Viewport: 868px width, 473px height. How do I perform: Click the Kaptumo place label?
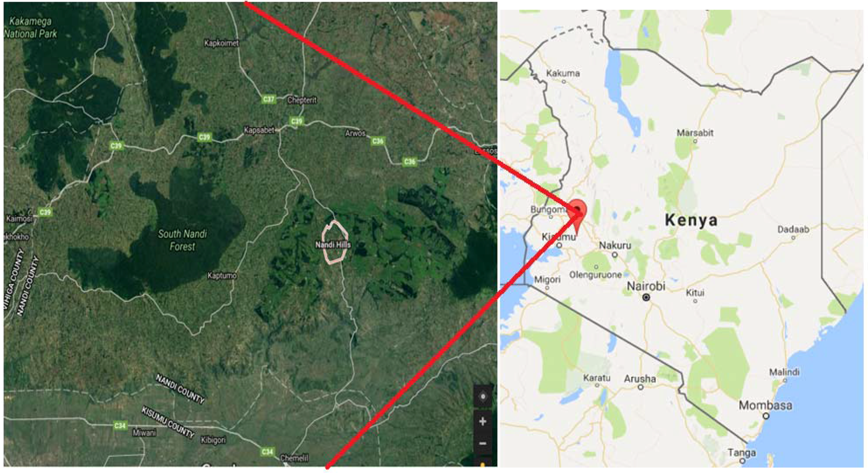222,276
